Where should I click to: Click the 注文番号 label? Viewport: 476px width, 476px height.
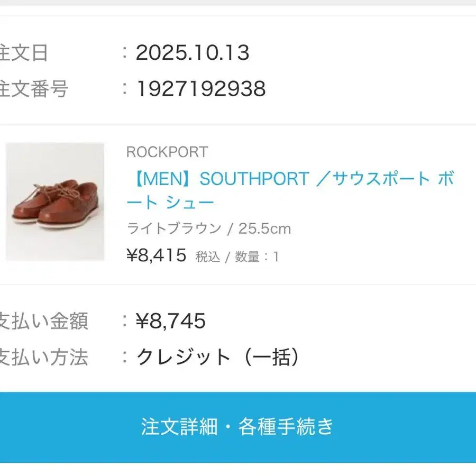point(34,89)
